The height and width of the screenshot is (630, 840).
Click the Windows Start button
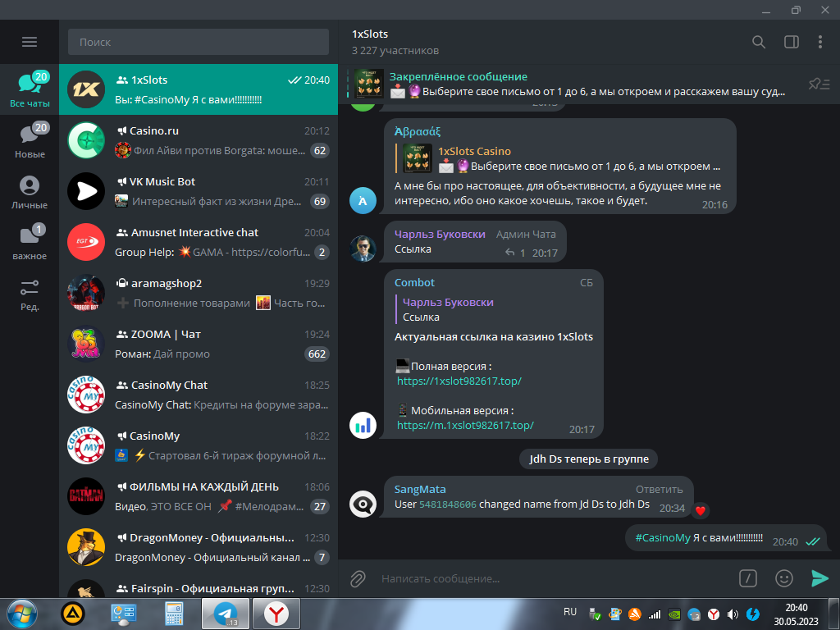coord(22,614)
